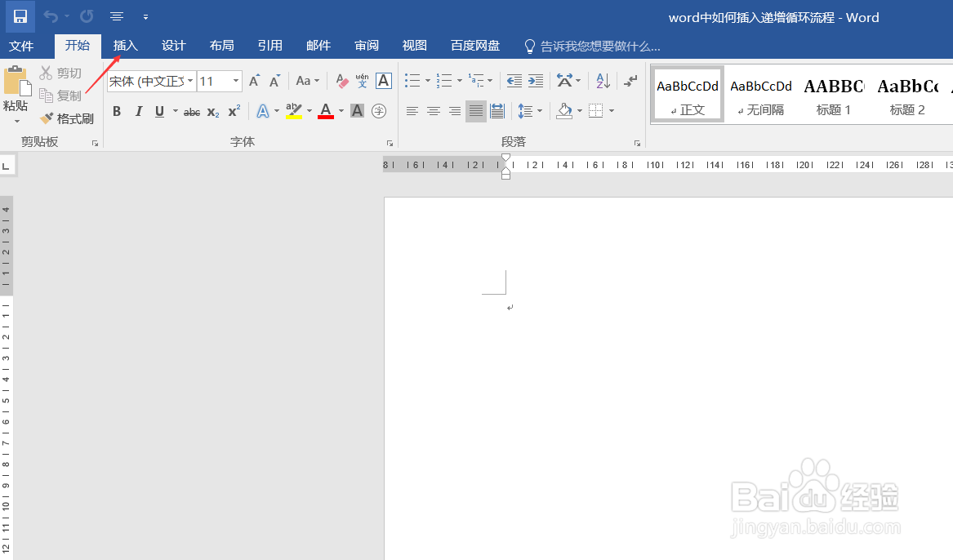Apply the 标题 1 style
Image resolution: width=953 pixels, height=560 pixels.
pyautogui.click(x=833, y=93)
